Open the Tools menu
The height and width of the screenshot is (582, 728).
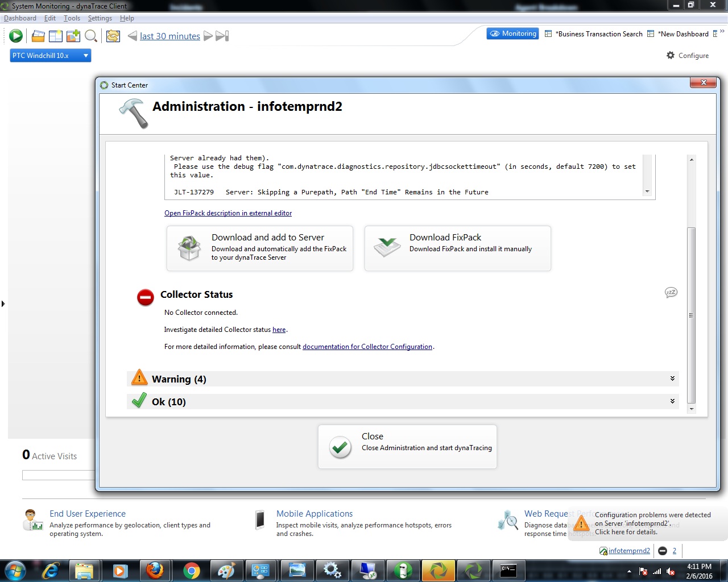pos(72,18)
